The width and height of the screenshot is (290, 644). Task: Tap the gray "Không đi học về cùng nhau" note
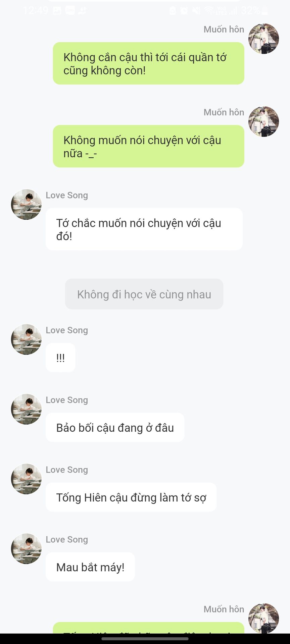coord(144,294)
